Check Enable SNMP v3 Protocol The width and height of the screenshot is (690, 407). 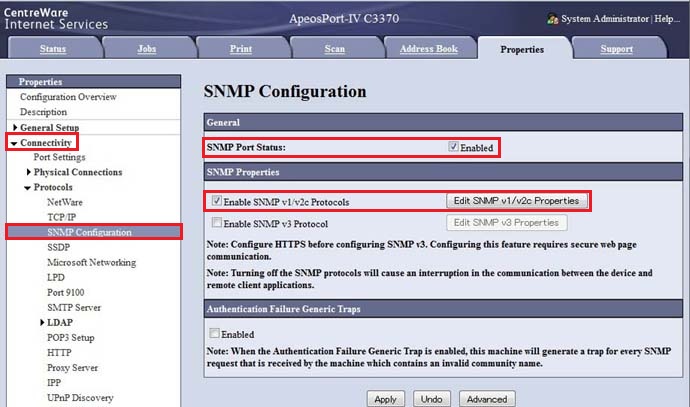point(216,223)
